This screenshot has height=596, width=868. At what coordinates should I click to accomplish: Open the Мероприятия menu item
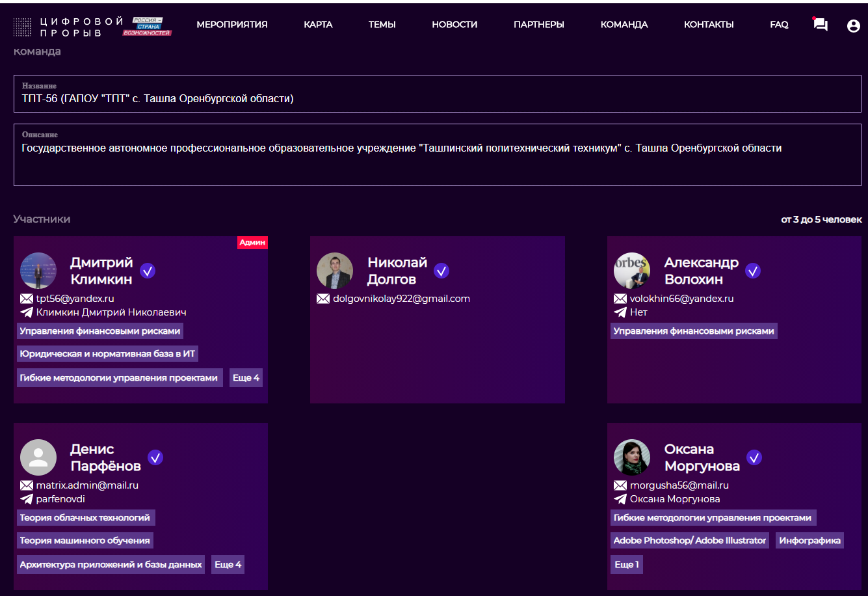click(232, 25)
